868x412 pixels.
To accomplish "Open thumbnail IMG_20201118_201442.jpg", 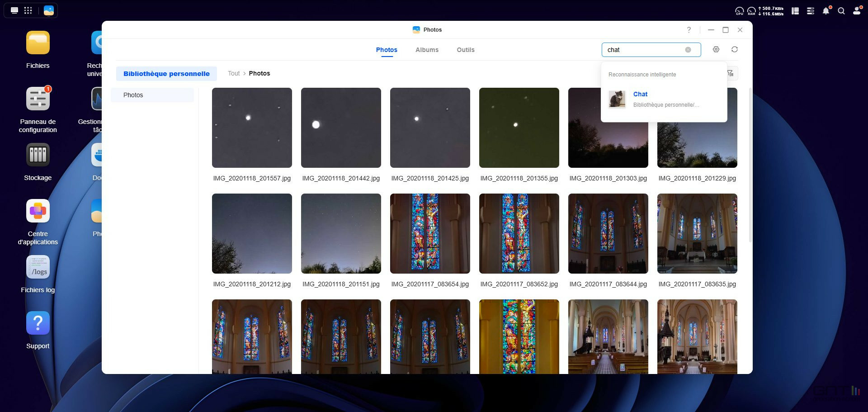I will coord(341,128).
